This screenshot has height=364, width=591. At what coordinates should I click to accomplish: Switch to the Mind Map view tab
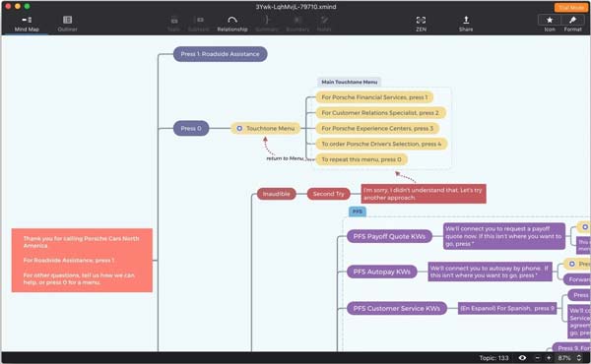click(x=27, y=24)
